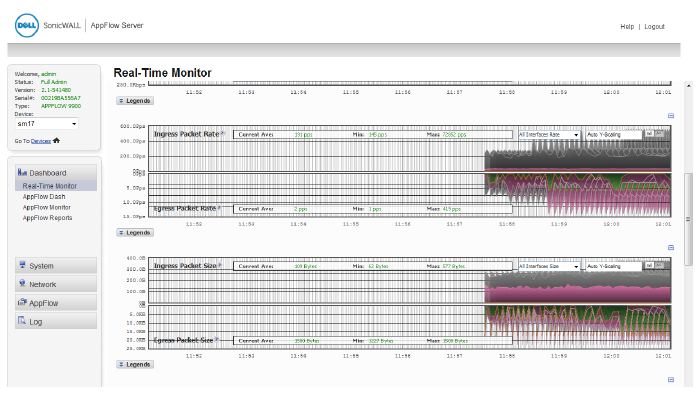Click the home icon beside Devices

click(56, 141)
